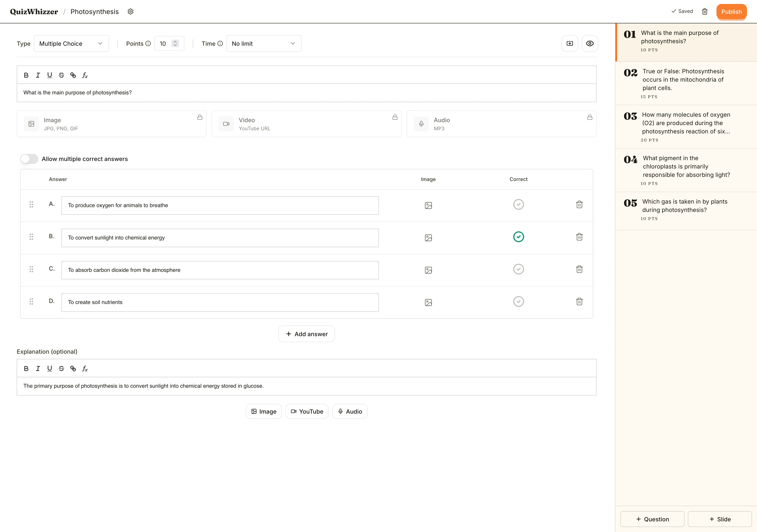Image resolution: width=757 pixels, height=532 pixels.
Task: Open the Time No limit dropdown
Action: pyautogui.click(x=264, y=43)
